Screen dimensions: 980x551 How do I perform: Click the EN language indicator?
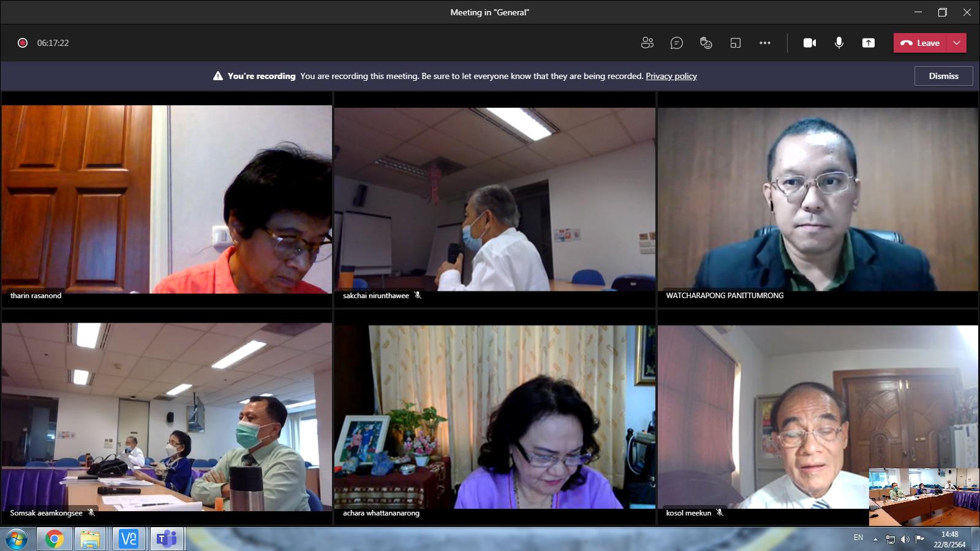pyautogui.click(x=858, y=538)
